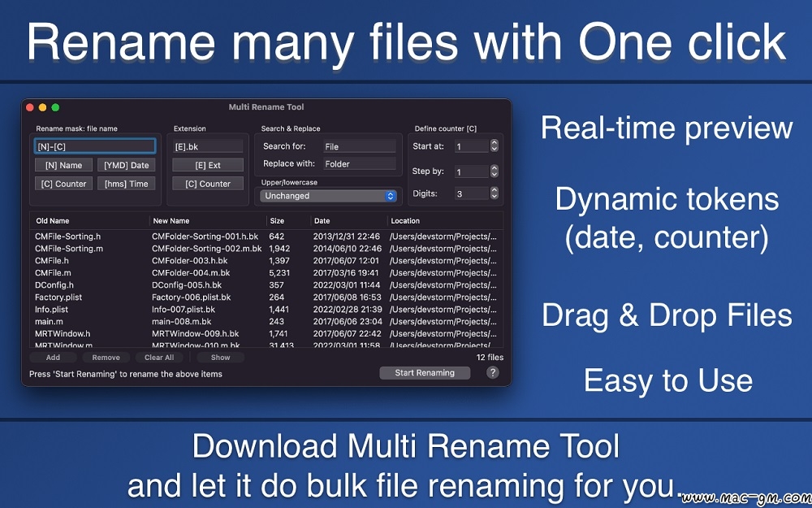
Task: Select the MRTWindow.h file row
Action: tap(266, 334)
